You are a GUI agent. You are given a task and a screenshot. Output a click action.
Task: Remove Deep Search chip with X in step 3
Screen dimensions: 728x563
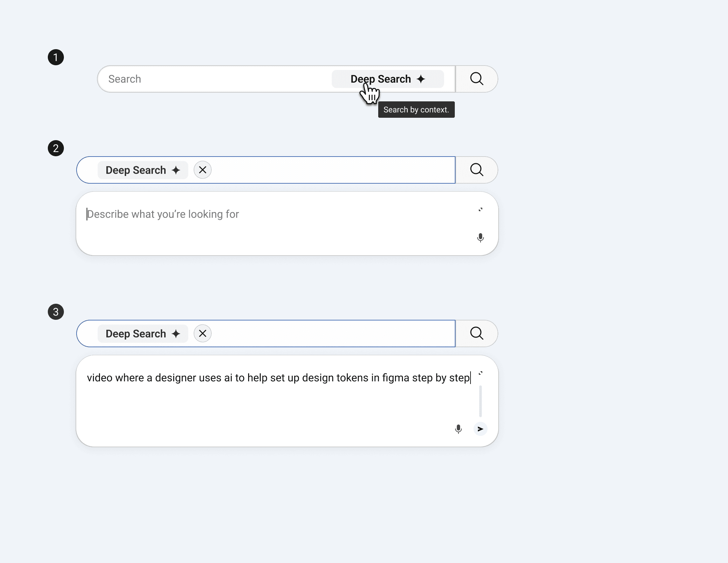(x=202, y=334)
